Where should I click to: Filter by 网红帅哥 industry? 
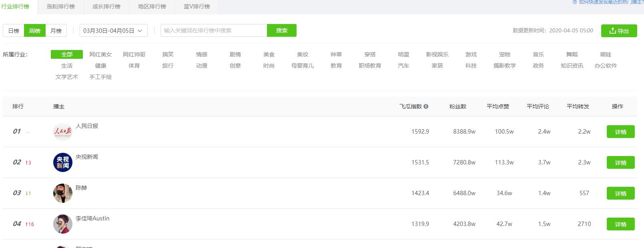134,54
